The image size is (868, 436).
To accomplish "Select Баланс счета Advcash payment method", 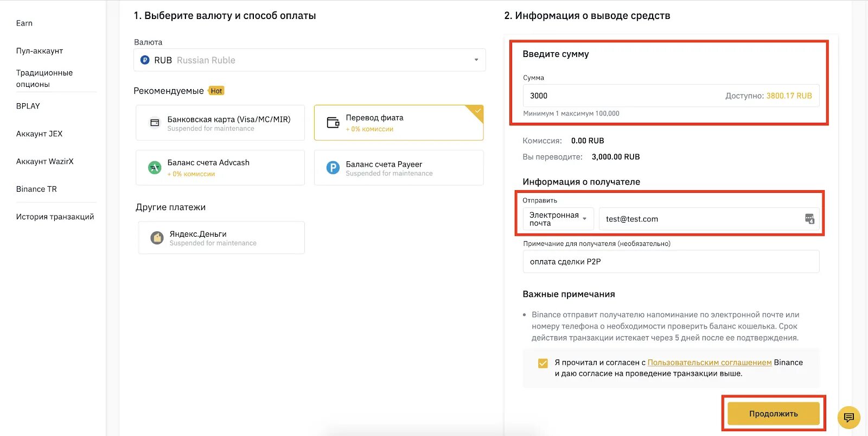I will (220, 168).
